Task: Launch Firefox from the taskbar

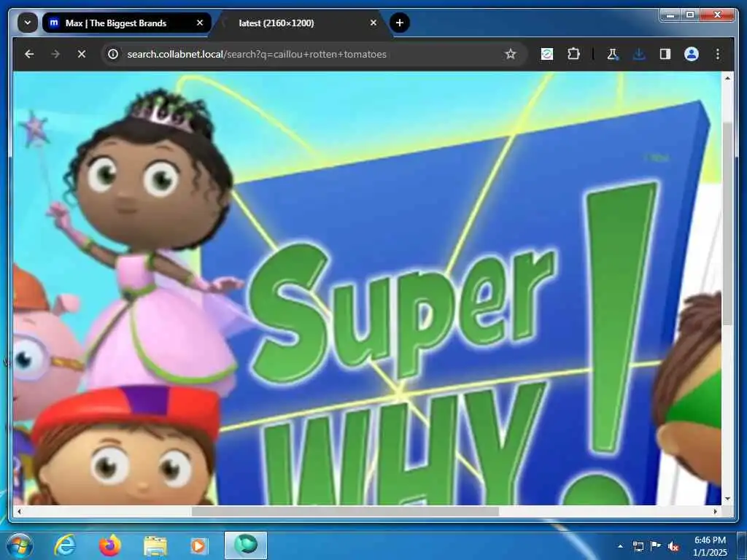Action: pos(110,545)
